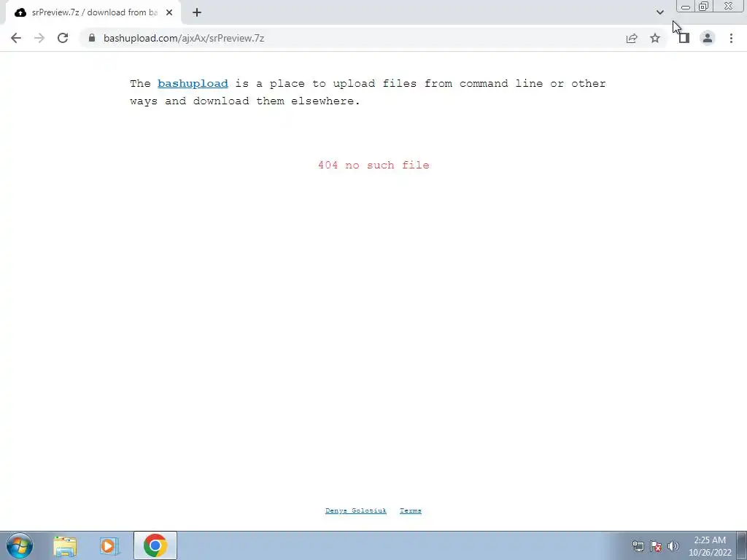
Task: Open a new tab with the plus button
Action: point(197,12)
